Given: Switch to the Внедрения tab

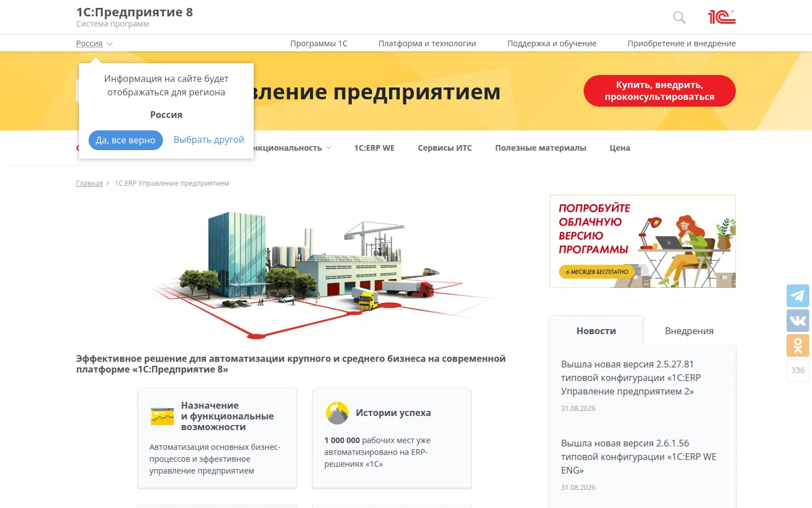Looking at the screenshot, I should coord(689,331).
